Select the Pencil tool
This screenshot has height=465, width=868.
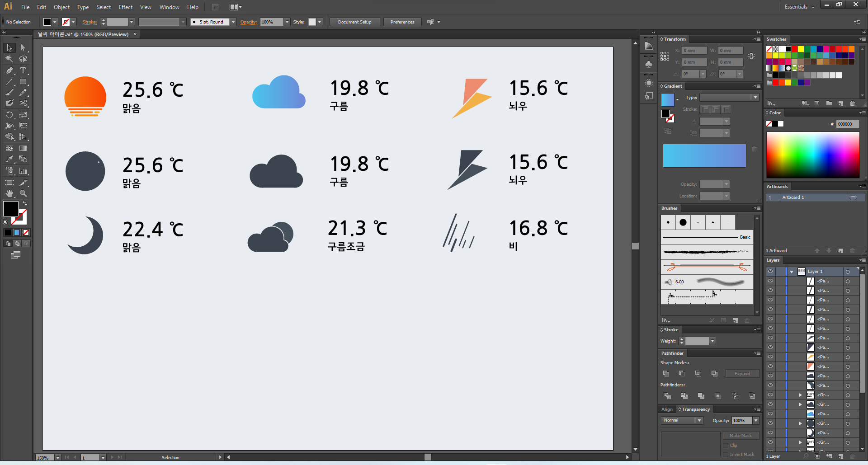[x=23, y=93]
